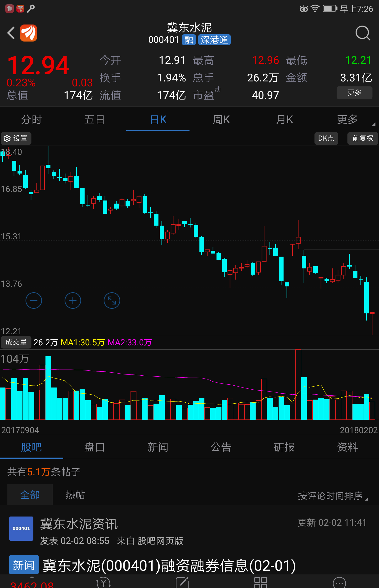Tap the 更多 quote details button
Image resolution: width=379 pixels, height=588 pixels.
coord(354,93)
